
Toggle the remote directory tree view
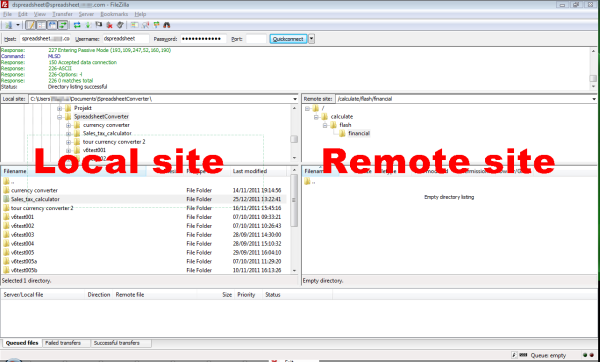(52, 25)
